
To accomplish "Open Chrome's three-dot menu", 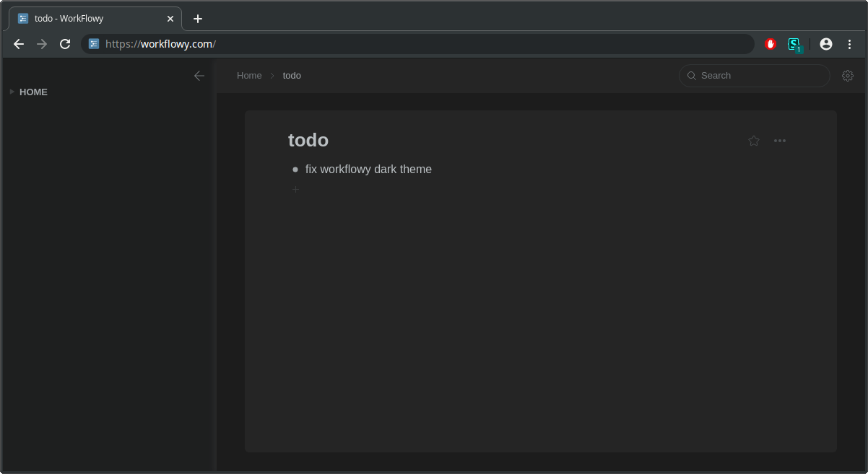I will click(849, 44).
